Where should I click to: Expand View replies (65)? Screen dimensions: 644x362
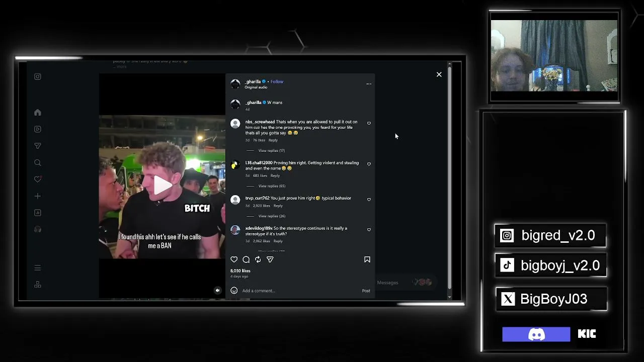[x=272, y=186]
